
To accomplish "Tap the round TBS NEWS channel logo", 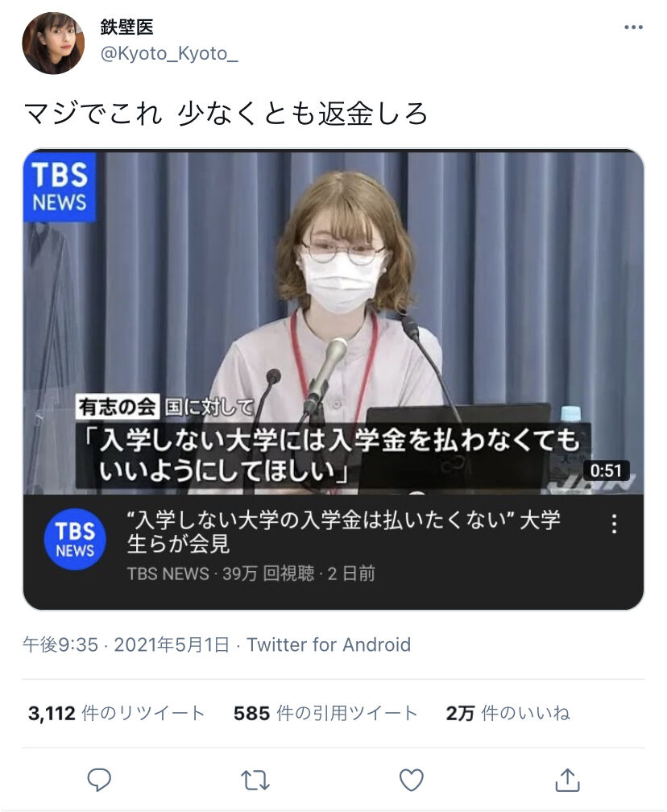I will (75, 539).
